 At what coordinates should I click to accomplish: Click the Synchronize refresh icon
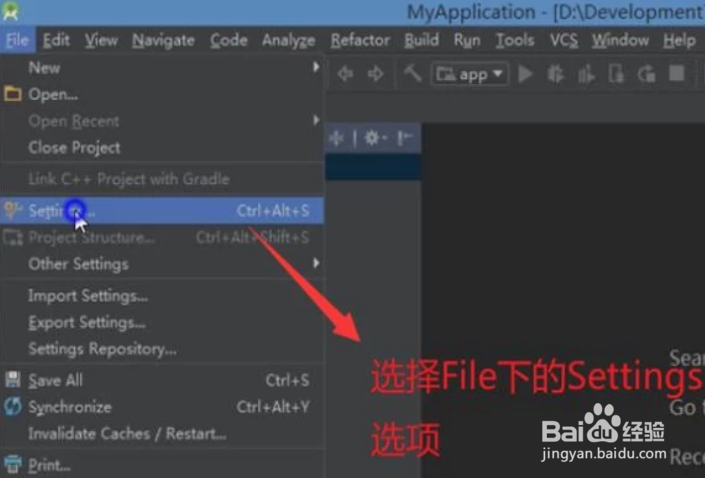coord(13,407)
